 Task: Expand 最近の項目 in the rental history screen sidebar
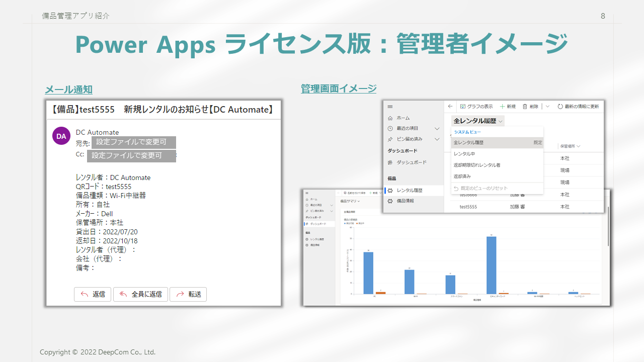(437, 128)
